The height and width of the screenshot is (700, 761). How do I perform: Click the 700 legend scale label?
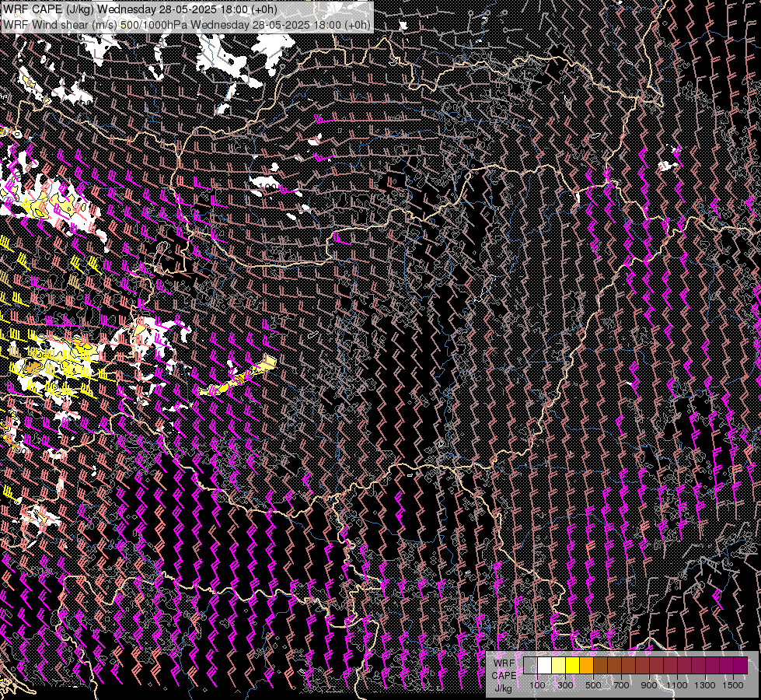pyautogui.click(x=621, y=685)
